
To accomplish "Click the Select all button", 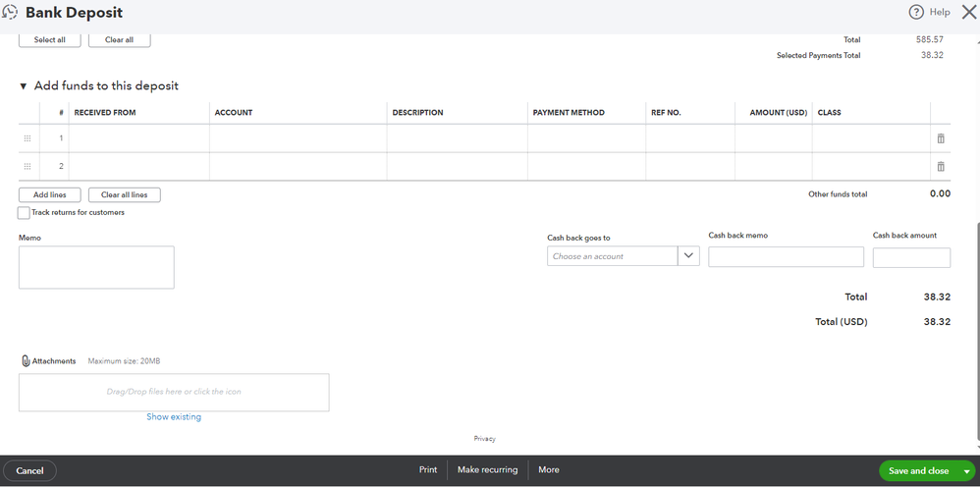I will (x=49, y=40).
